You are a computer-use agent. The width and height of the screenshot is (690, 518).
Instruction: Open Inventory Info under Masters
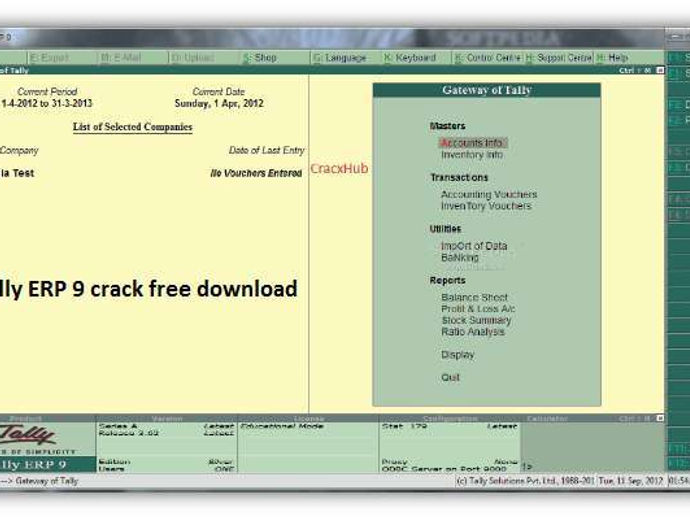click(472, 155)
